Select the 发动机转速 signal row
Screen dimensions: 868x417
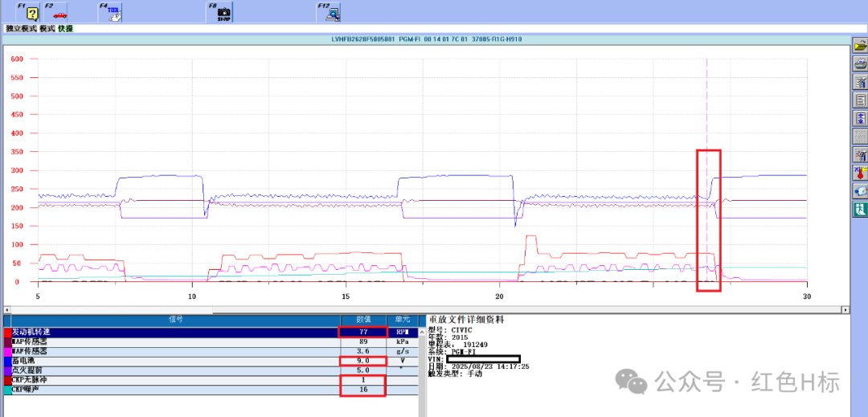pos(211,332)
